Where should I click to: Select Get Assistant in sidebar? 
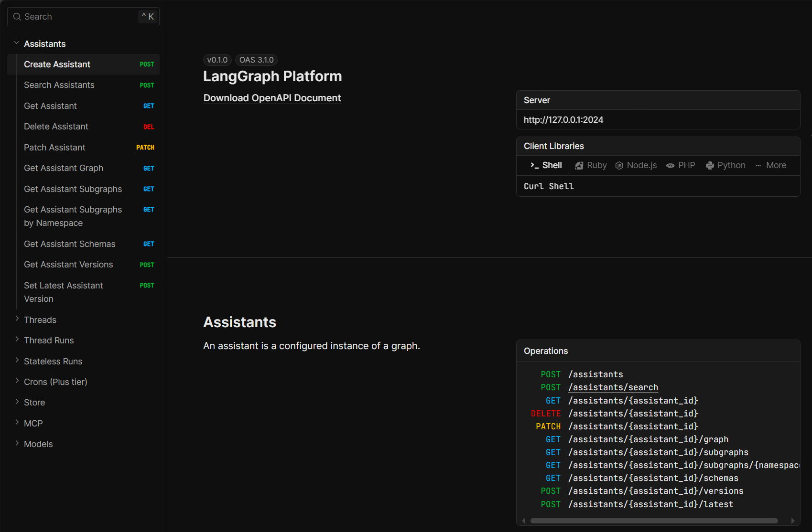pos(83,106)
